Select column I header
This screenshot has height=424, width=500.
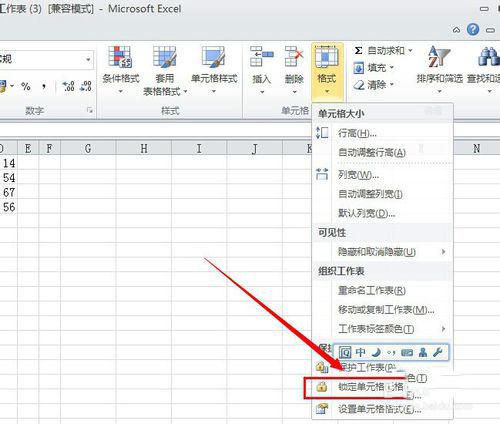pyautogui.click(x=199, y=148)
